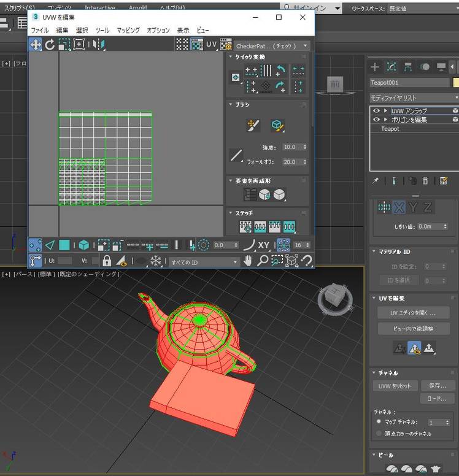This screenshot has width=459, height=476.
Task: Open the Display tab monitor icon
Action: pyautogui.click(x=441, y=67)
